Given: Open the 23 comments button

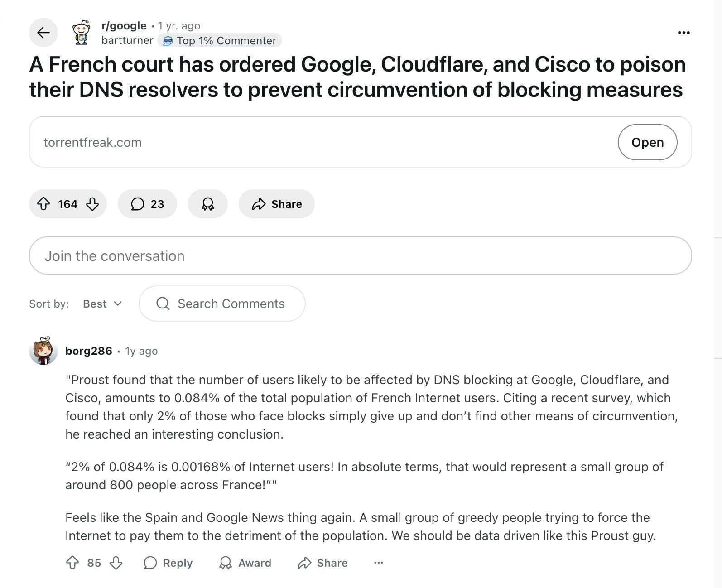Looking at the screenshot, I should 147,204.
